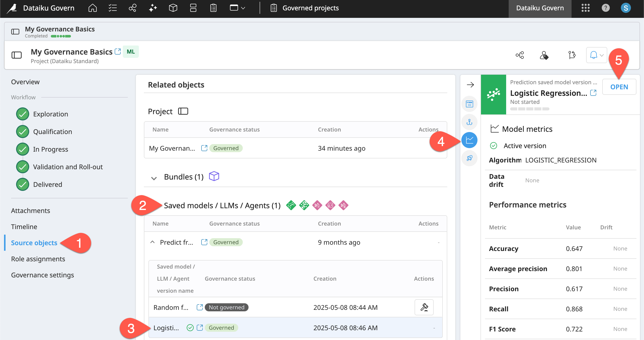Open the Bundles registry cube icon
This screenshot has height=340, width=644.
pyautogui.click(x=173, y=8)
